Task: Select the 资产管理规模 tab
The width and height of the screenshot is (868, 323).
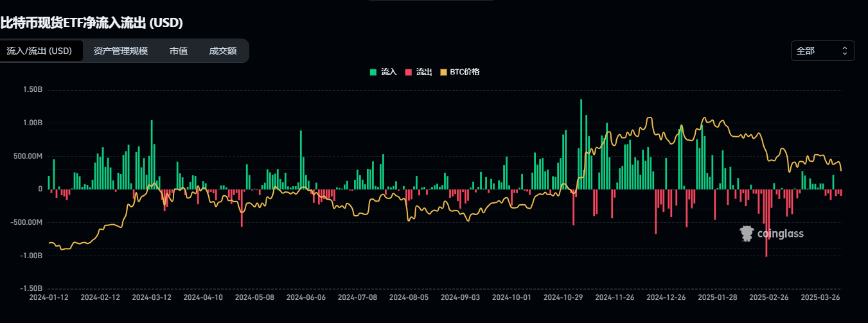Action: pos(120,51)
